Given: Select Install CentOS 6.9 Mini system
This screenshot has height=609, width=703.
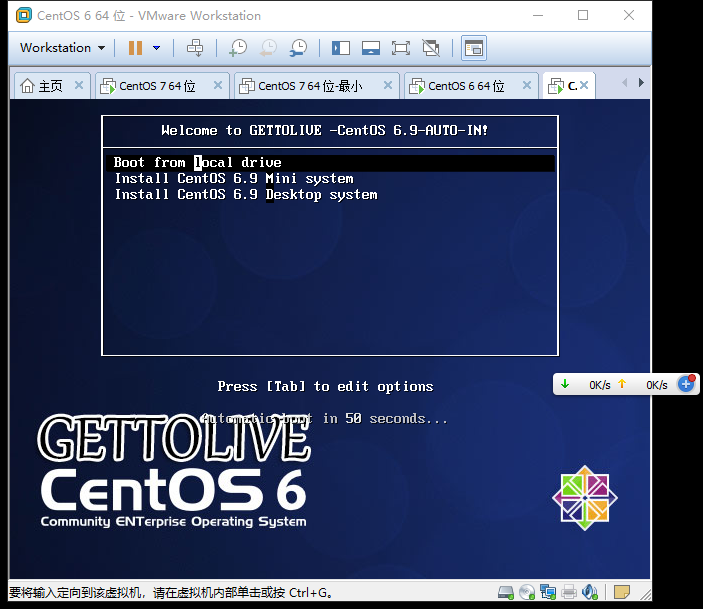Looking at the screenshot, I should tap(234, 178).
